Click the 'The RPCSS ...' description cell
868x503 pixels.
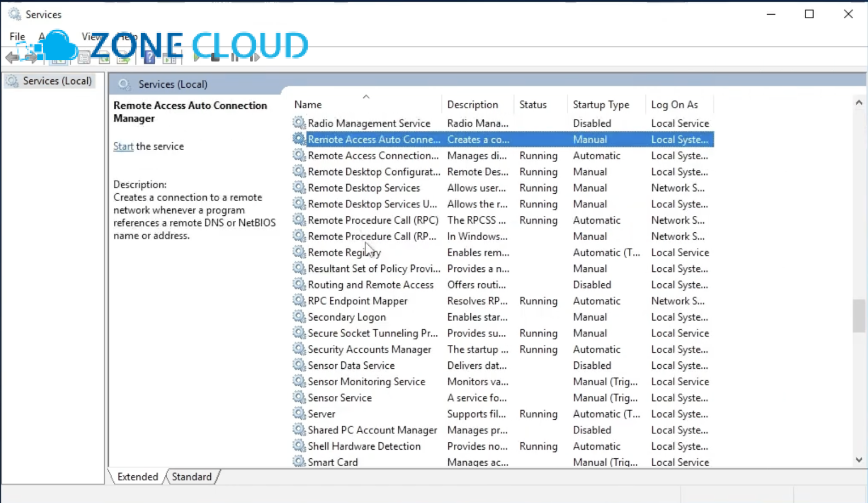coord(476,220)
